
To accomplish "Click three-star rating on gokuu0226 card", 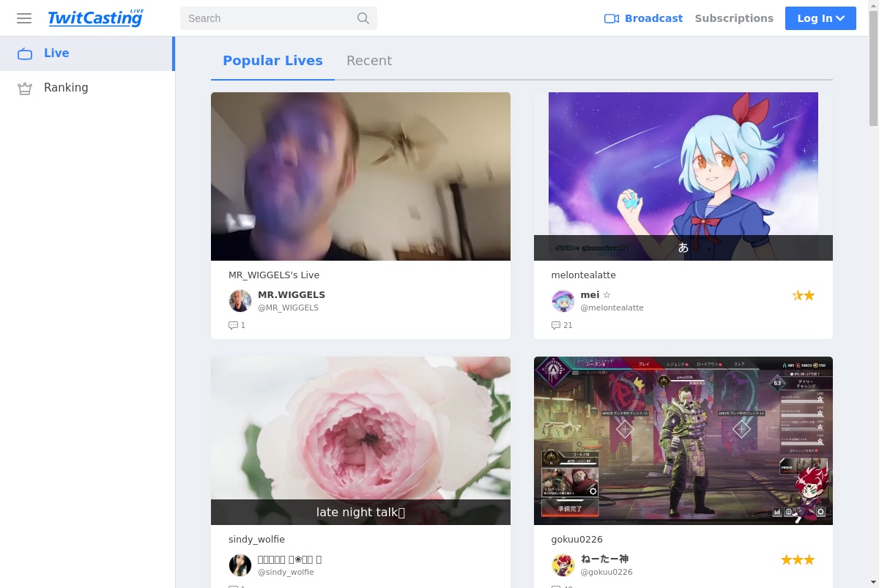I will pyautogui.click(x=798, y=560).
